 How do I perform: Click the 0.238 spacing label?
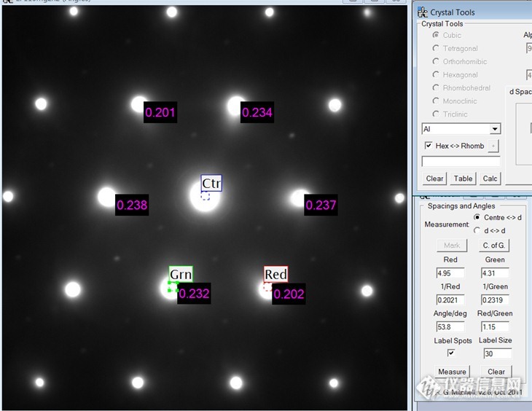(132, 205)
